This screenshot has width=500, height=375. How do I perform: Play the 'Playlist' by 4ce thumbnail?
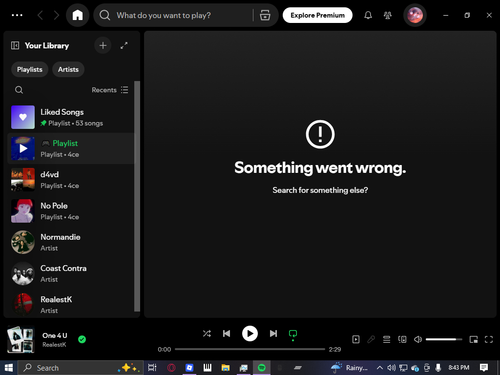pos(23,148)
